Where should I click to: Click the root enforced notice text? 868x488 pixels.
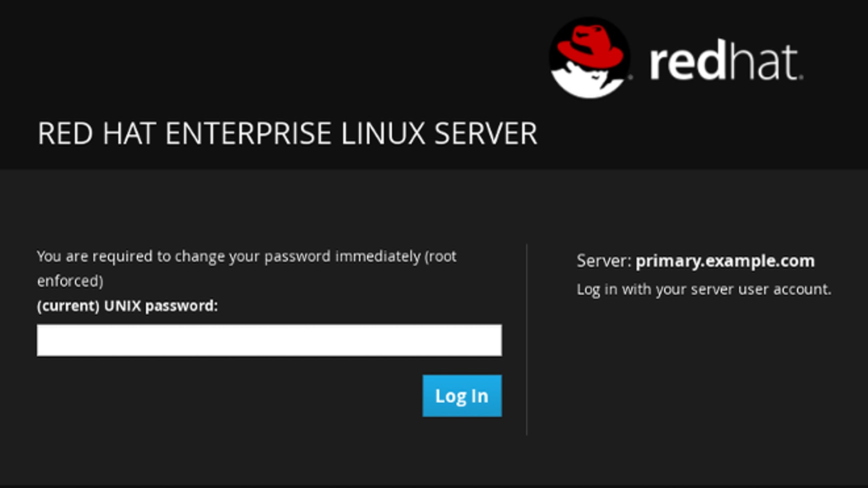(70, 280)
